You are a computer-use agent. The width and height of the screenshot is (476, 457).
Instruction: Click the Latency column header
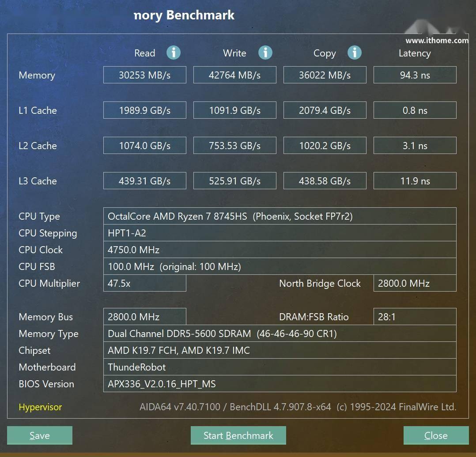click(x=415, y=53)
